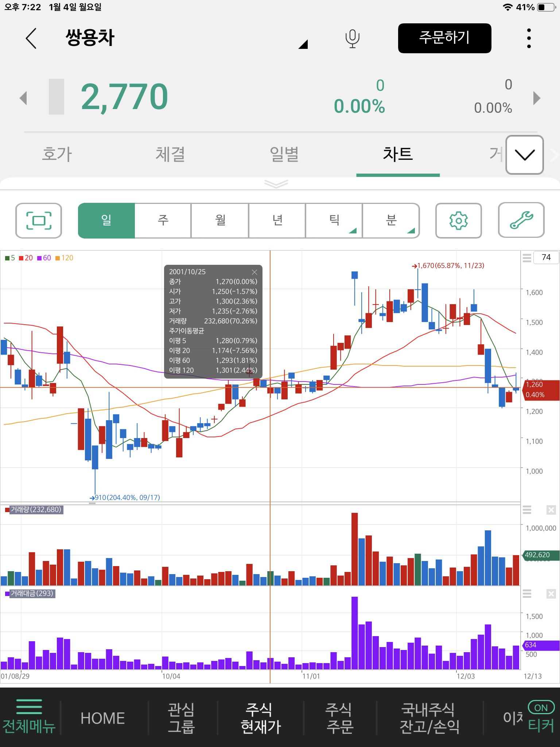Click the 주문하기 order button
This screenshot has height=747, width=560.
click(444, 38)
